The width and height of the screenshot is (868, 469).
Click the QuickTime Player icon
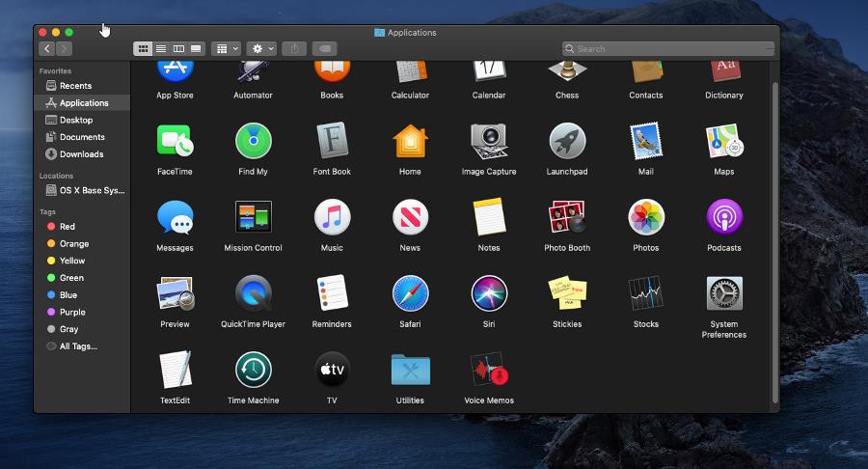click(254, 293)
